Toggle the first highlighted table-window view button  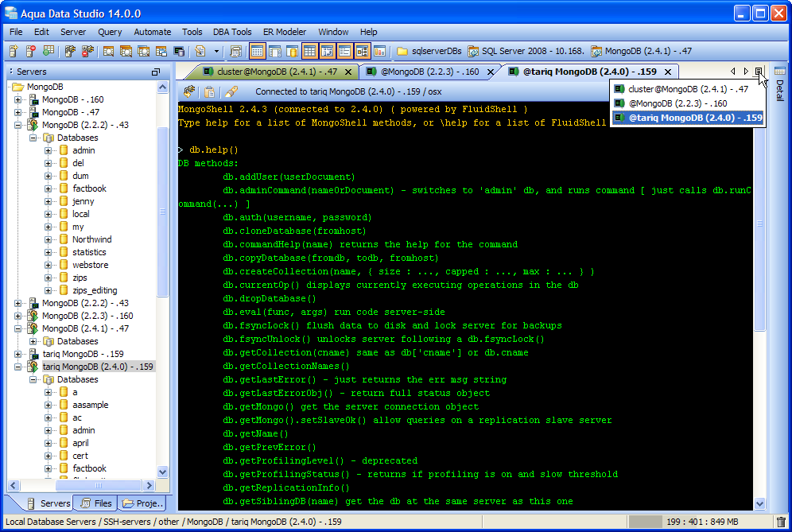coord(257,51)
